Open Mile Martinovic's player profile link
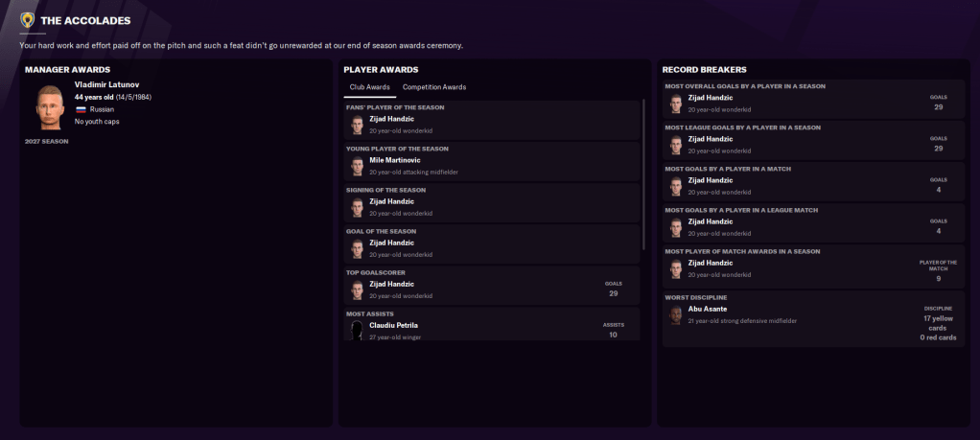Screen dimensions: 980x440 point(397,160)
